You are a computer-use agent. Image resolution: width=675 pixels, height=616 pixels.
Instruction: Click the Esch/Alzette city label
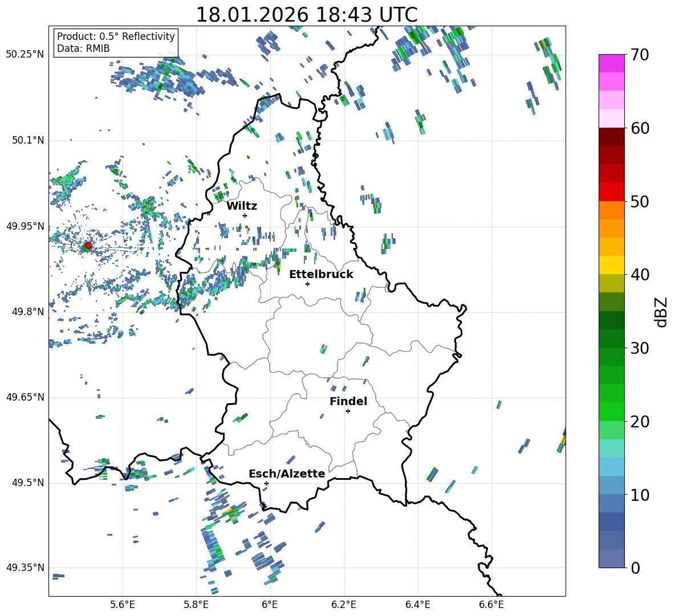coord(286,474)
